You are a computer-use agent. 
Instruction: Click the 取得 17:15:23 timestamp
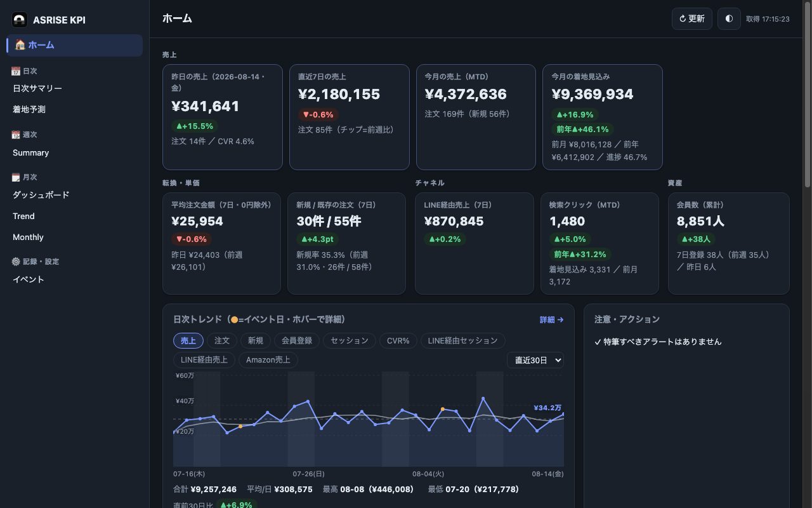(768, 19)
